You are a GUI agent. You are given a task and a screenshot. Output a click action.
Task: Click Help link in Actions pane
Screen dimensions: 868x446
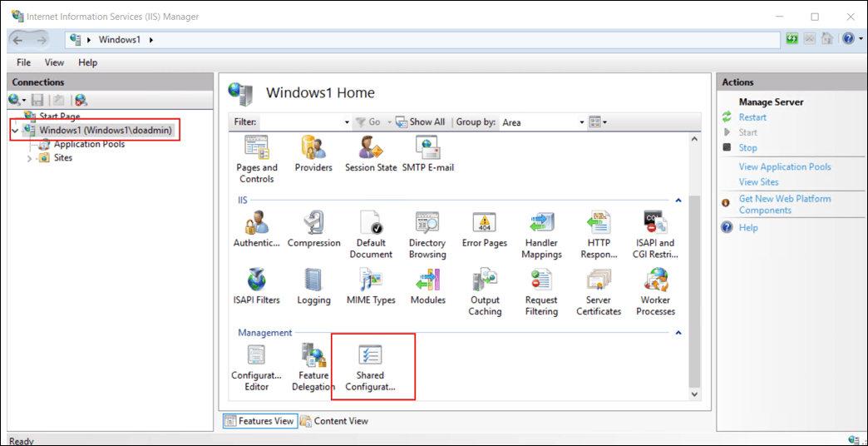click(x=748, y=228)
